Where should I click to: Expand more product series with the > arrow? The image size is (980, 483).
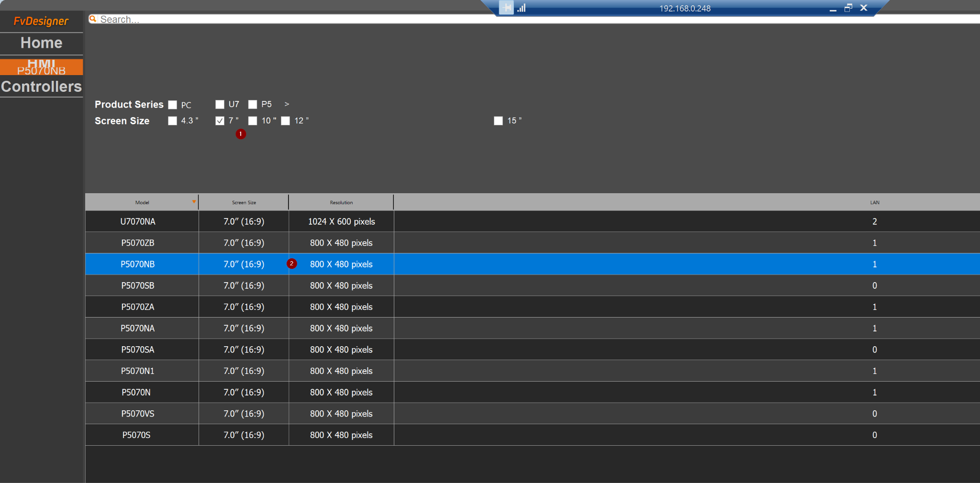(287, 104)
